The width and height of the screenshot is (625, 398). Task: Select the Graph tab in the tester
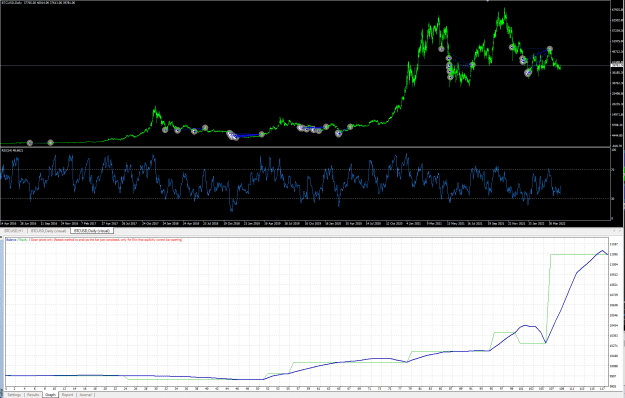[50, 395]
